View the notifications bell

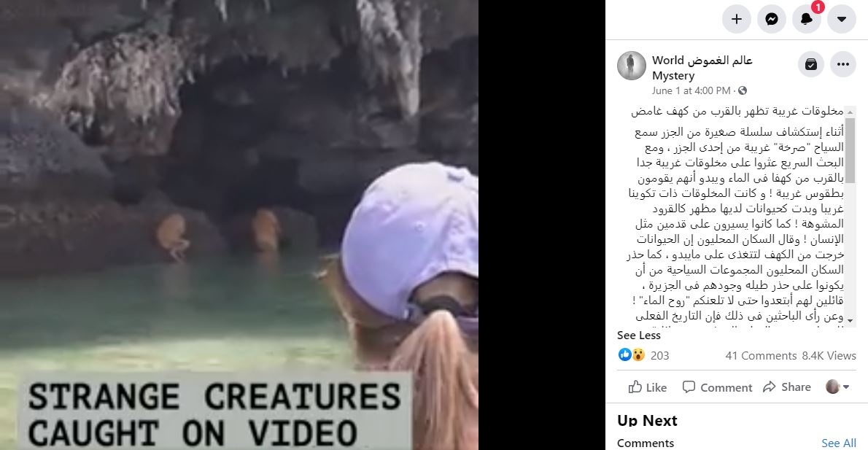[x=807, y=20]
